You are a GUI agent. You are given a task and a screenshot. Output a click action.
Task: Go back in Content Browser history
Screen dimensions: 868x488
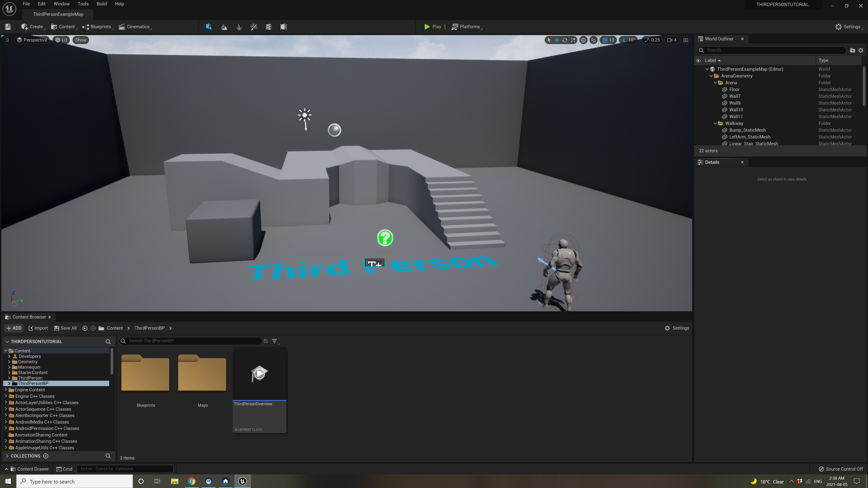85,328
